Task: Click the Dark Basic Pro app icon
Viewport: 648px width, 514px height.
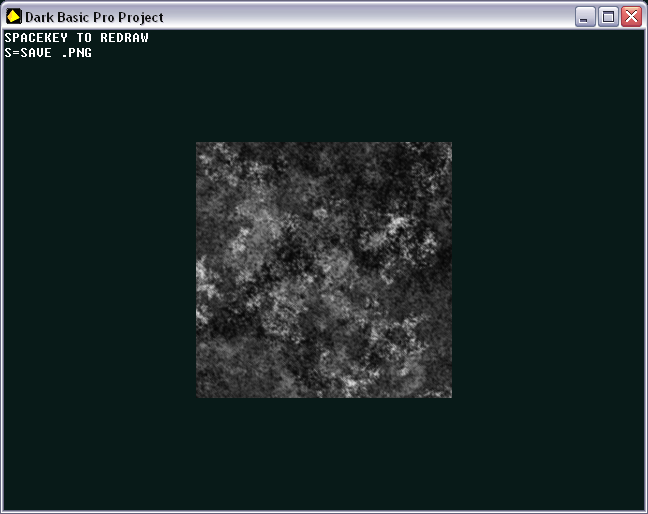Action: [x=14, y=17]
